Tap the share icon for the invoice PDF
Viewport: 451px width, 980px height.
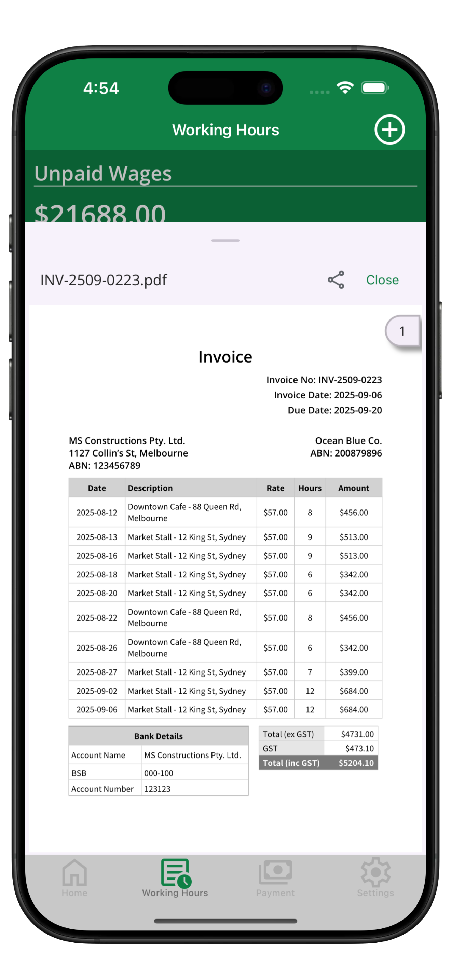[x=336, y=280]
